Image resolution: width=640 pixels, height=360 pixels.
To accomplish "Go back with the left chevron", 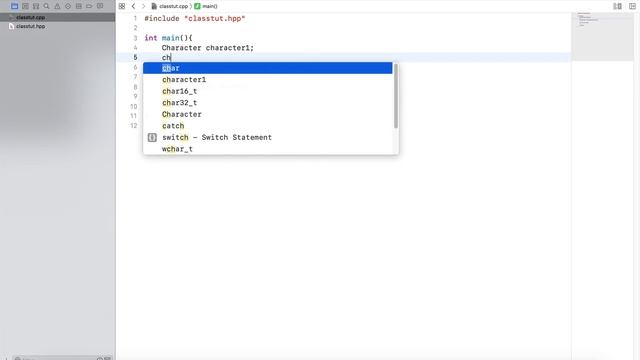I will (133, 6).
